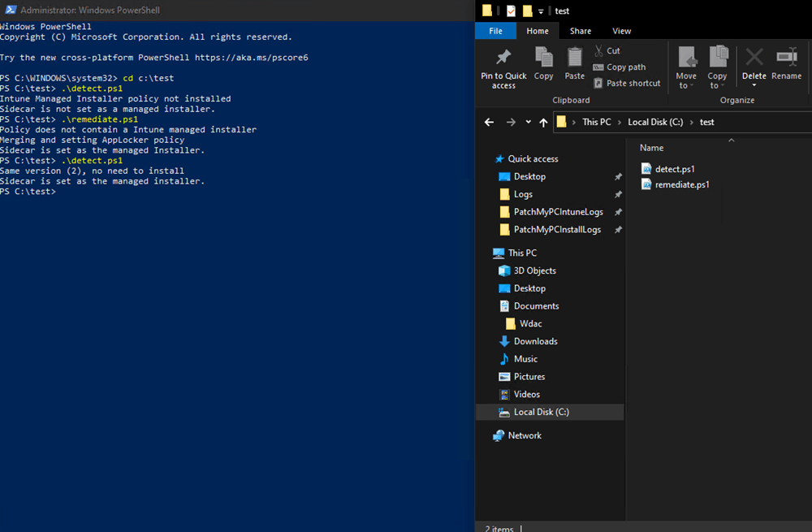Switch to the Home ribbon tab
This screenshot has height=532, width=812.
point(538,31)
